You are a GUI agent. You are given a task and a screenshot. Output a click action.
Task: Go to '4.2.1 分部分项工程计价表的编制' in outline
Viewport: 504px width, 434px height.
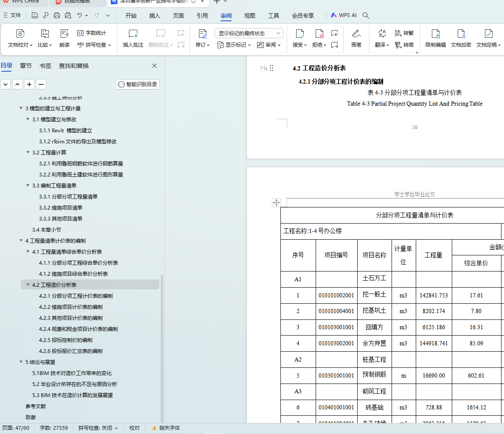pos(76,296)
